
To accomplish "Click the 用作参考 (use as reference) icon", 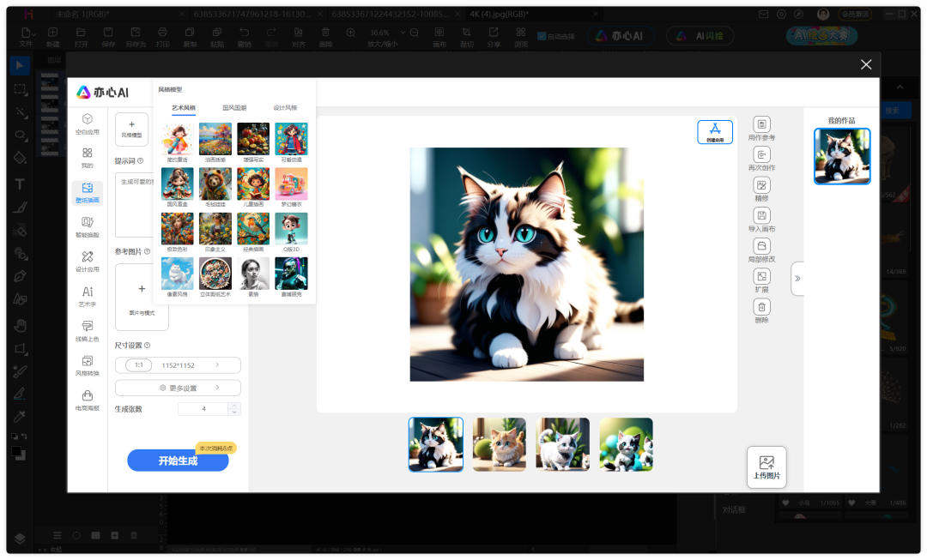I will tap(761, 125).
